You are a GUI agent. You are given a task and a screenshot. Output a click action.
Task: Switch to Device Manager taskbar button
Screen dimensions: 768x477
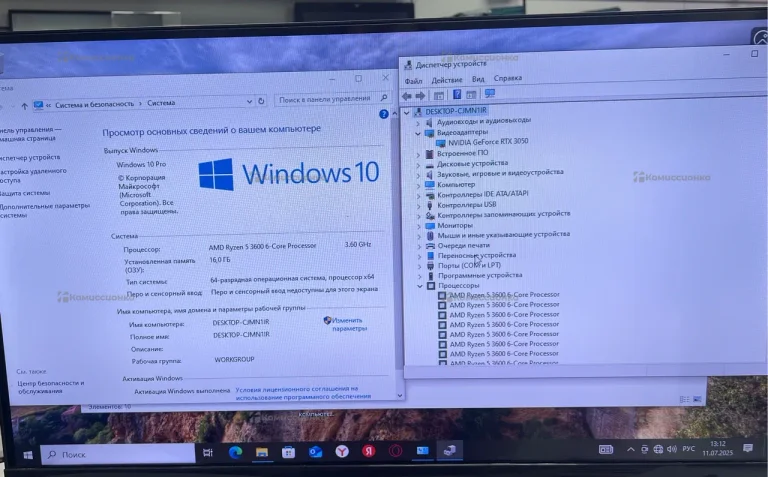(449, 450)
